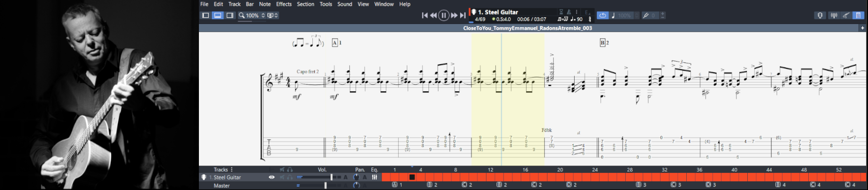Toggle the metronome icon
The width and height of the screenshot is (868, 190).
tap(569, 12)
